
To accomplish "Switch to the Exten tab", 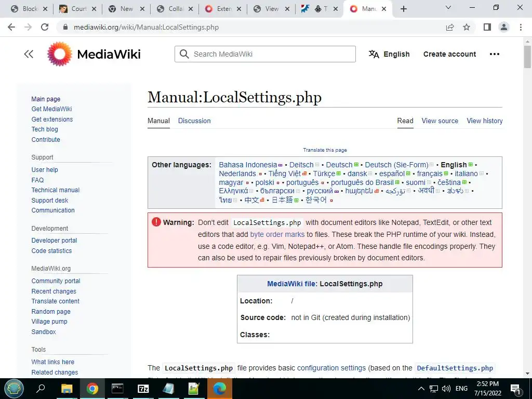I will click(222, 9).
